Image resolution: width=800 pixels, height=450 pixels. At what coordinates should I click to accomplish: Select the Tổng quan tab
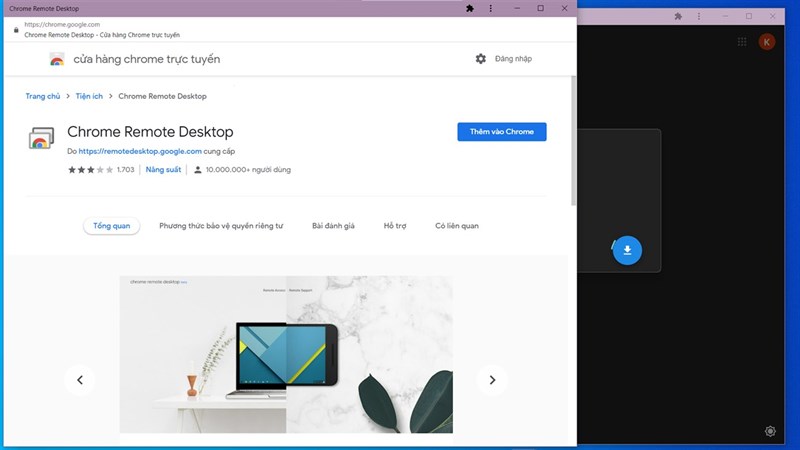click(x=111, y=226)
